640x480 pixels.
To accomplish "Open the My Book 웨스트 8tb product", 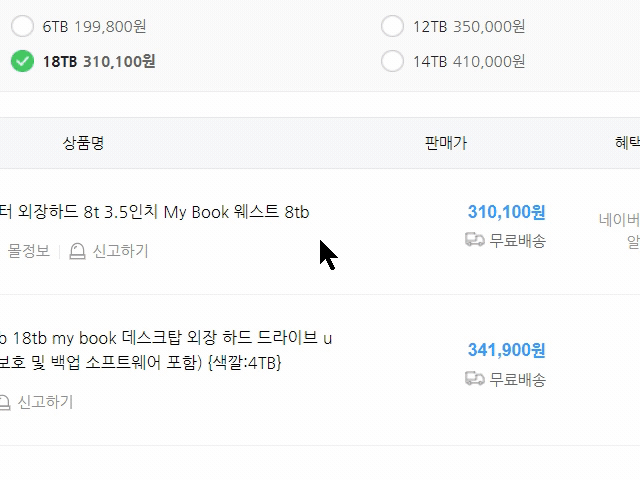I will (160, 212).
